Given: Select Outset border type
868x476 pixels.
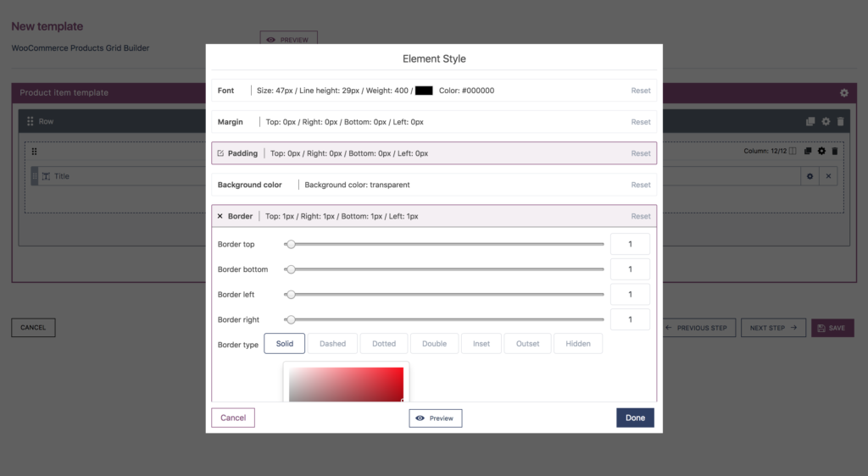Looking at the screenshot, I should (x=527, y=343).
